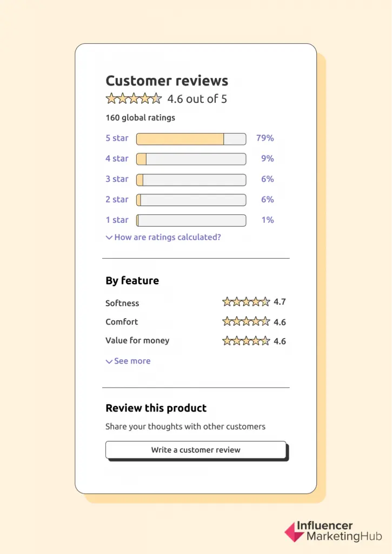The width and height of the screenshot is (392, 554).
Task: Click the 1 star rating bar
Action: [x=191, y=220]
